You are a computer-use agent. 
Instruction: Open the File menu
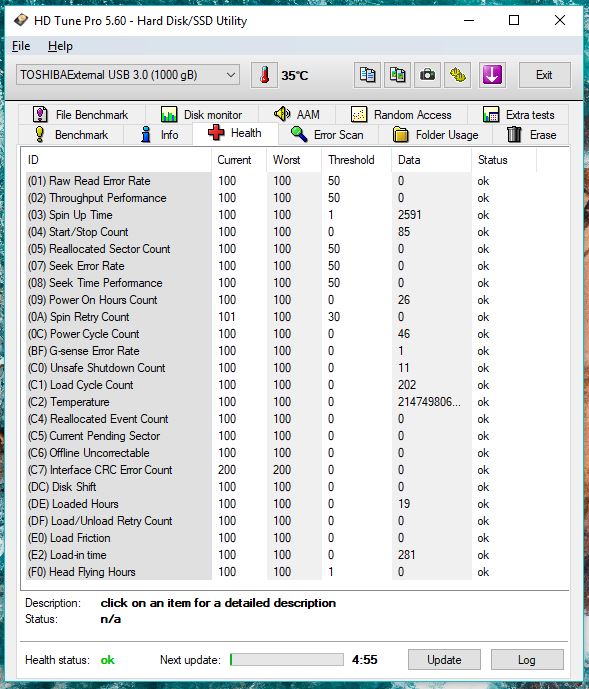21,46
